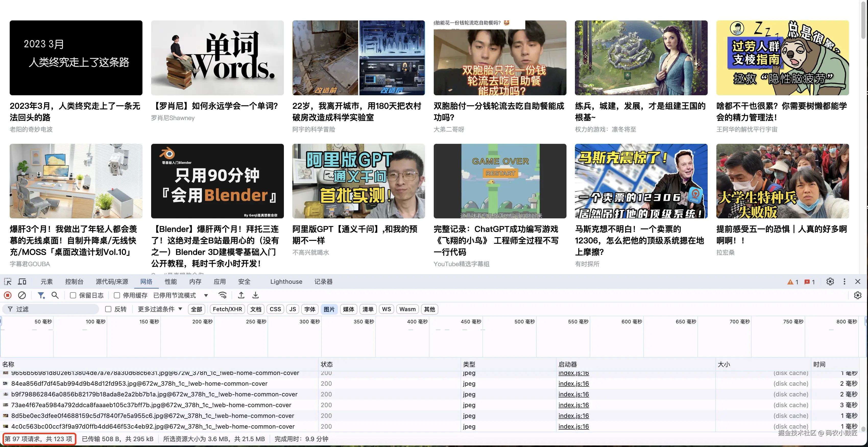Expand the 更多过滤条件 dropdown
868x447 pixels.
(x=159, y=309)
